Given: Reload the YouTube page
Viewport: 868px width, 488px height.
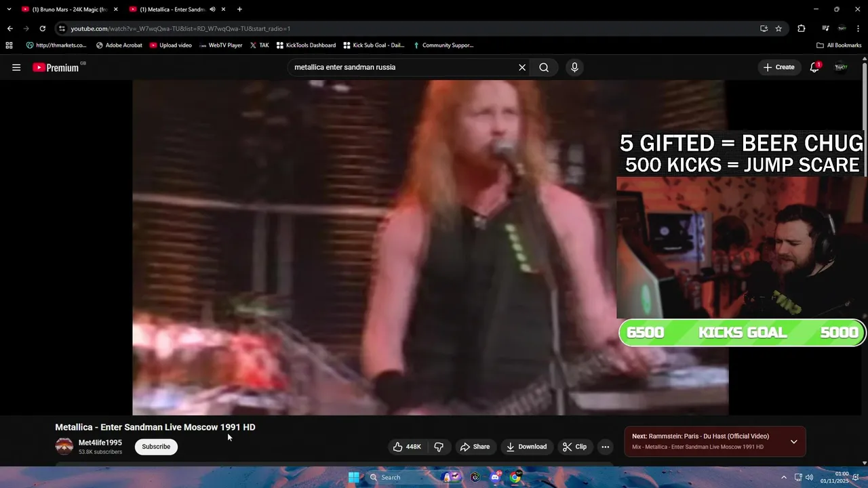Looking at the screenshot, I should pyautogui.click(x=42, y=28).
